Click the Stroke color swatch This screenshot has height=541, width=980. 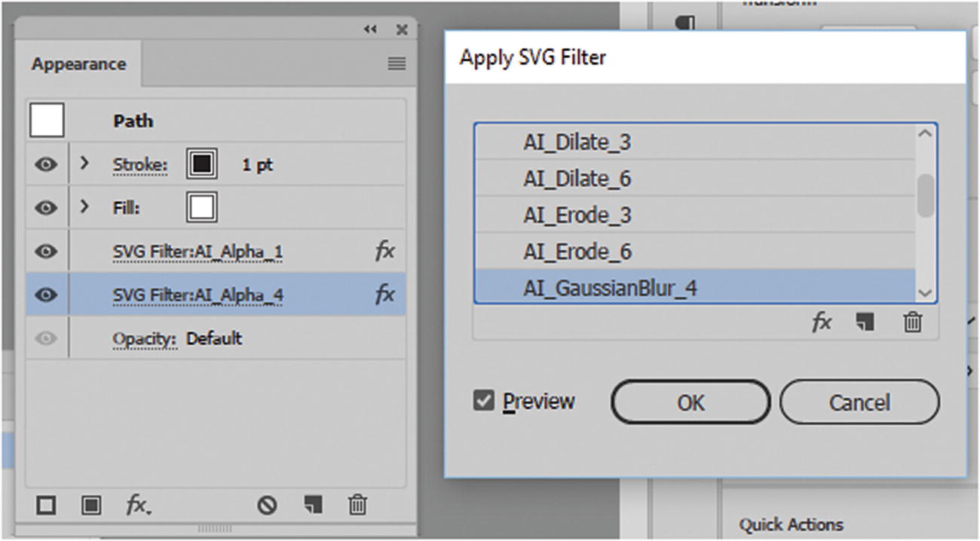pyautogui.click(x=201, y=164)
